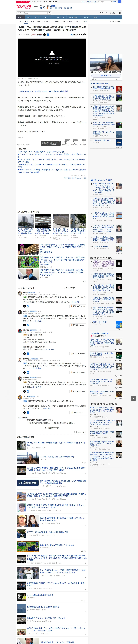Image resolution: width=138 pixels, height=644 pixels.
Task: Open settings with the gear icon
Action: pyautogui.click(x=120, y=13)
